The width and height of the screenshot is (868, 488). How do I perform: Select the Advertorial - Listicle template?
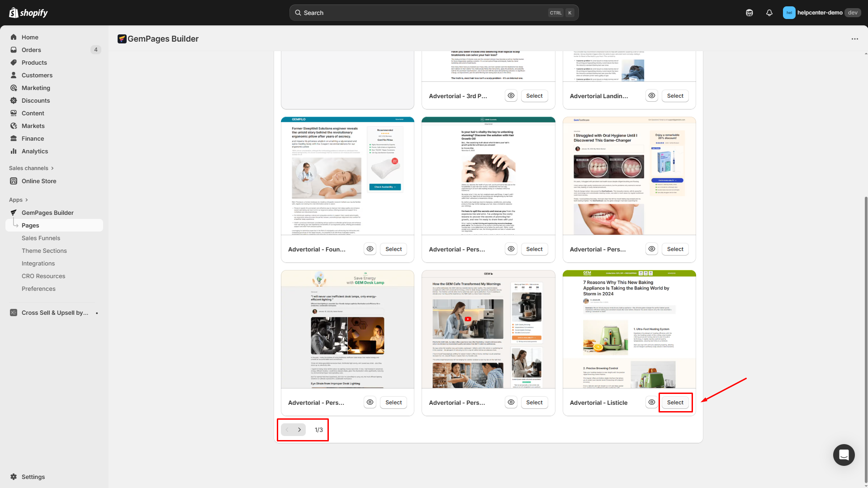click(675, 403)
